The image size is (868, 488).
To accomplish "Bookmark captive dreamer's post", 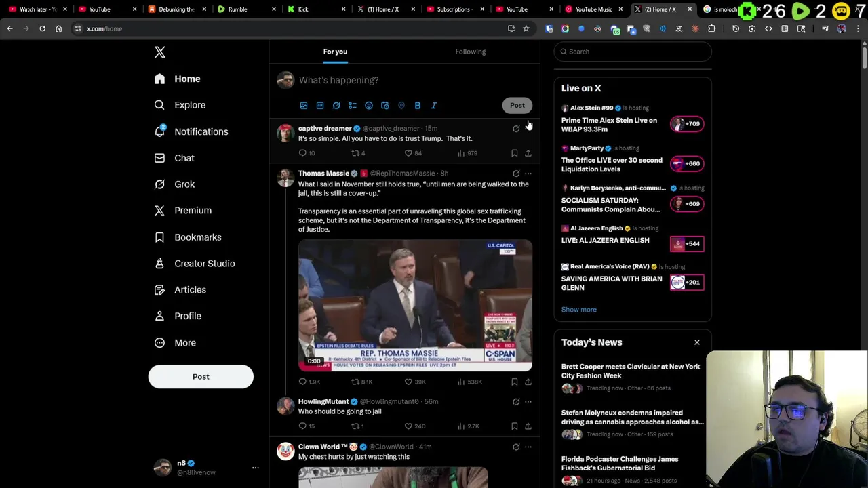I will (x=515, y=153).
